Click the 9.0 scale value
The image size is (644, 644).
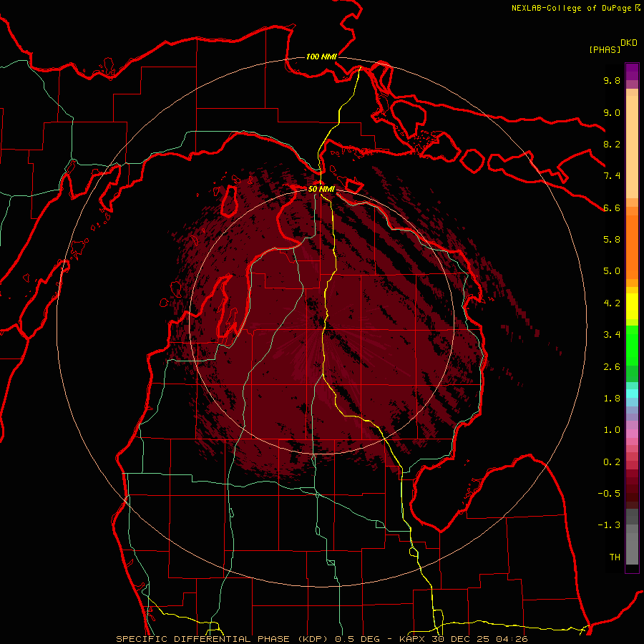pos(612,112)
